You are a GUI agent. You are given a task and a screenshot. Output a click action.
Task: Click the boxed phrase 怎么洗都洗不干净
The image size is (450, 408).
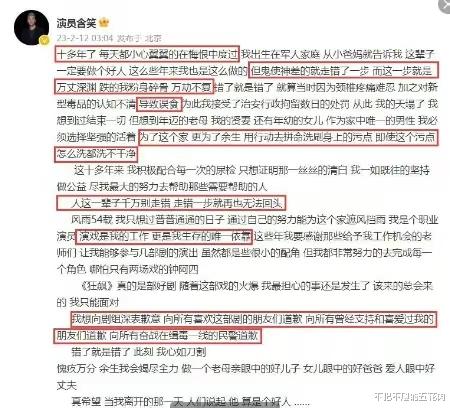[x=96, y=154]
